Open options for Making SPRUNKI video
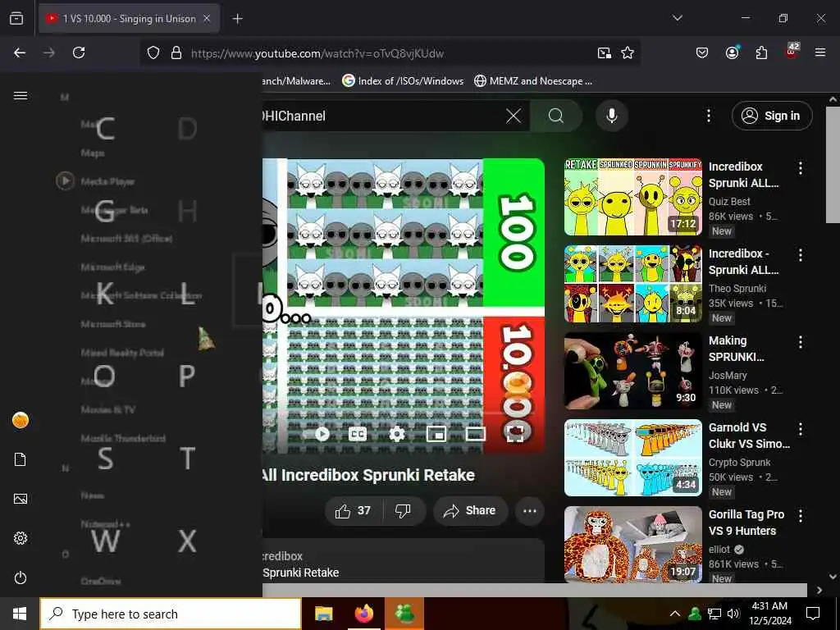840x630 pixels. 801,342
